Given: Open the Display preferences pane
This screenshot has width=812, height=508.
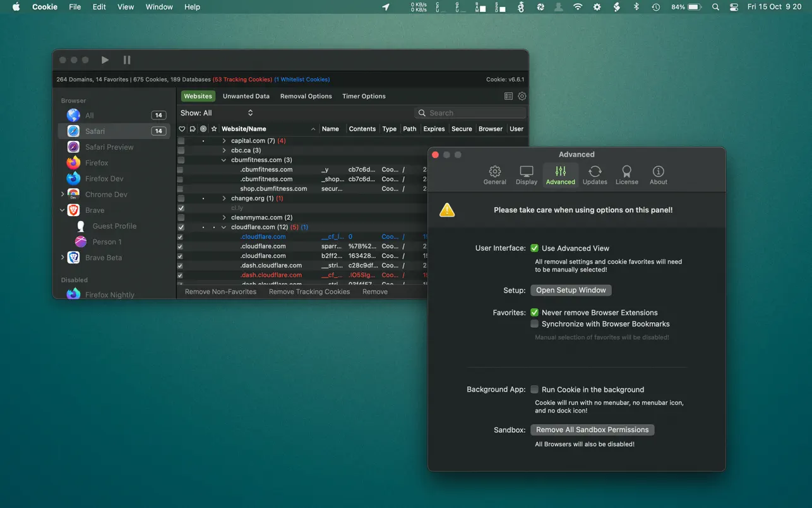Looking at the screenshot, I should point(526,175).
